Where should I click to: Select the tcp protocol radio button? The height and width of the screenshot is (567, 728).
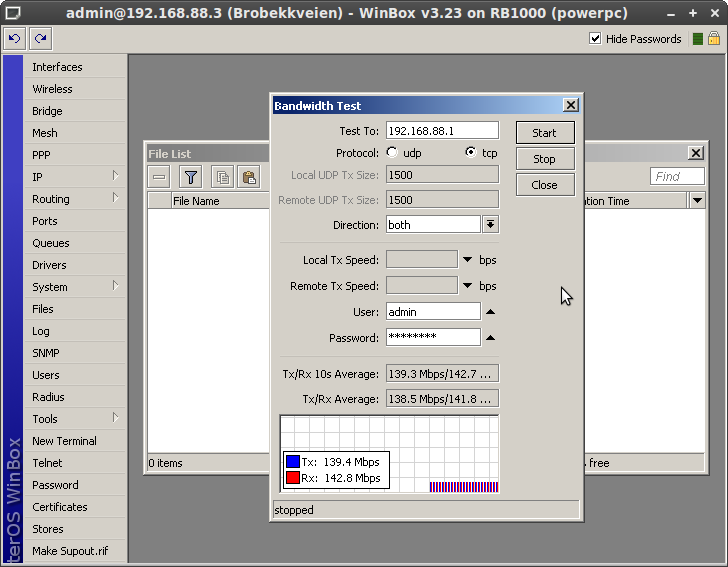tap(471, 152)
